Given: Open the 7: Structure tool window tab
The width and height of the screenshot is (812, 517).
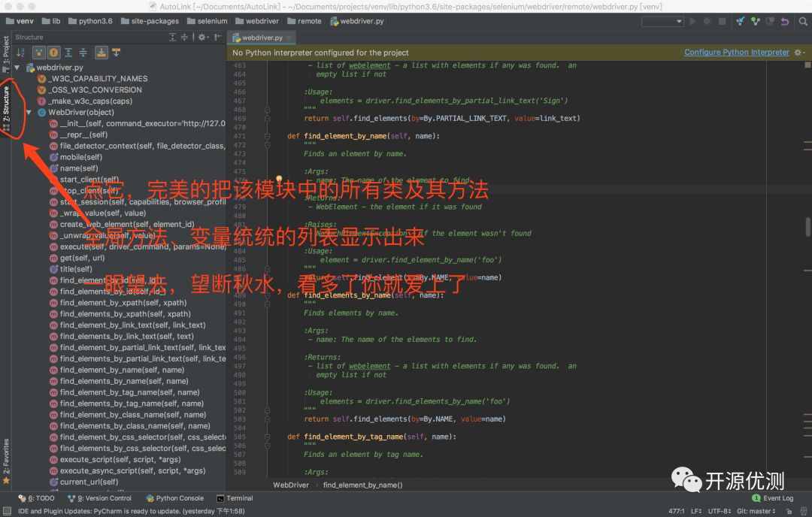Looking at the screenshot, I should [6, 109].
